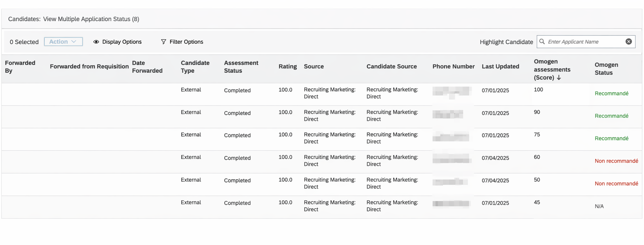
Task: Click the 0 Selected label
Action: (x=24, y=42)
